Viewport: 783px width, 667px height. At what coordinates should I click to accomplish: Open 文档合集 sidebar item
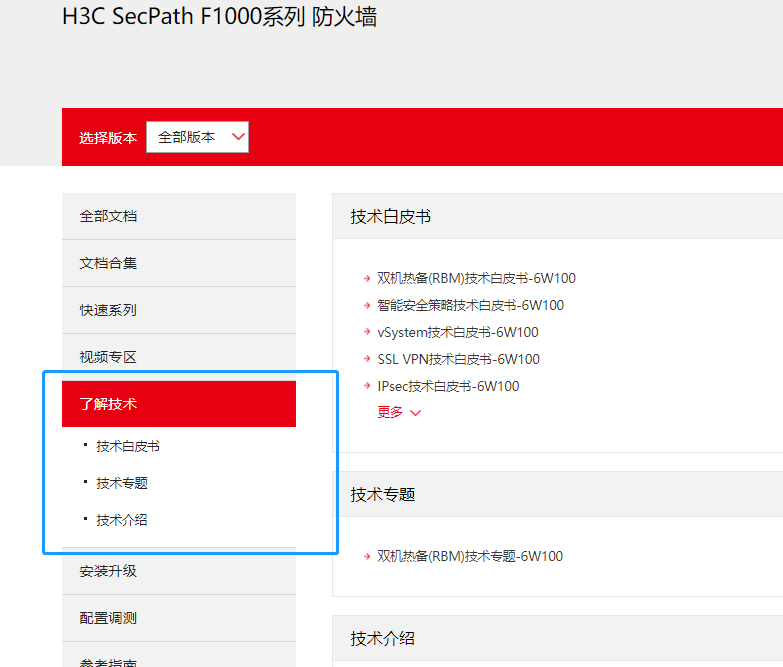coord(108,263)
